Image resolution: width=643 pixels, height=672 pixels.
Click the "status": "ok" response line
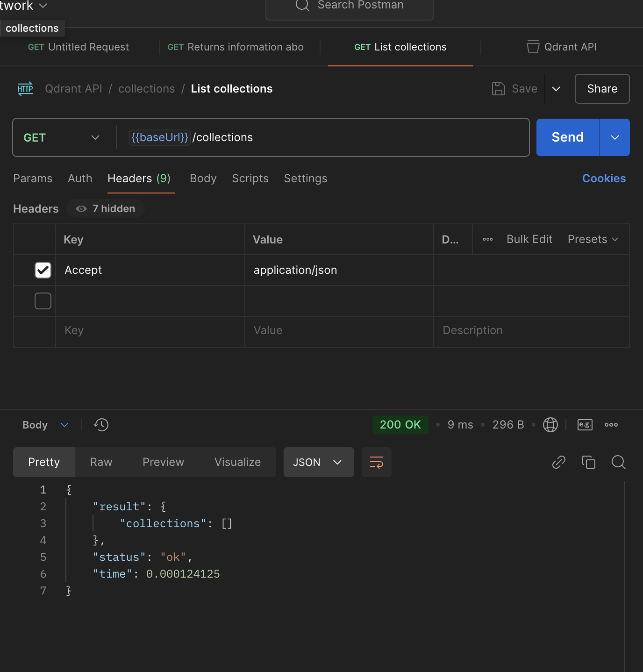pos(143,557)
